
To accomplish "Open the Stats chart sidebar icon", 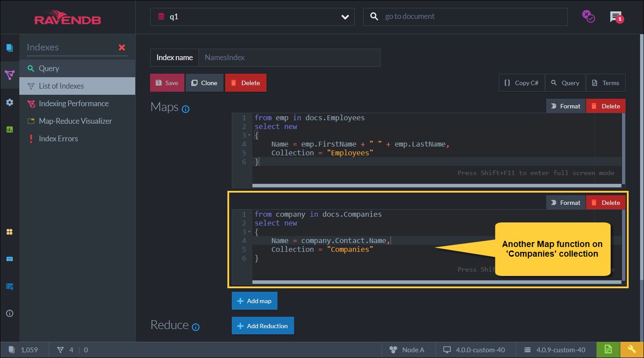I will point(10,129).
